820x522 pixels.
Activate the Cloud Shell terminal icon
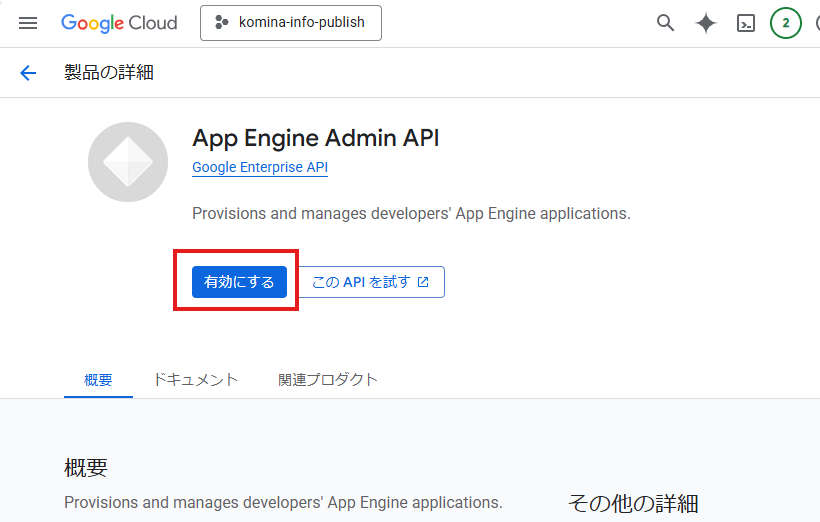746,23
